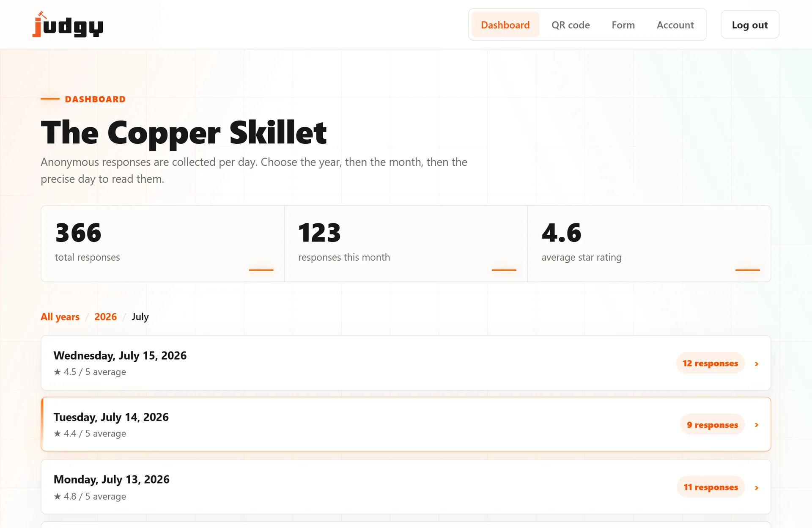Click the star icon beside 4.5 / 5 average
Screen dimensions: 812x528
pyautogui.click(x=58, y=372)
